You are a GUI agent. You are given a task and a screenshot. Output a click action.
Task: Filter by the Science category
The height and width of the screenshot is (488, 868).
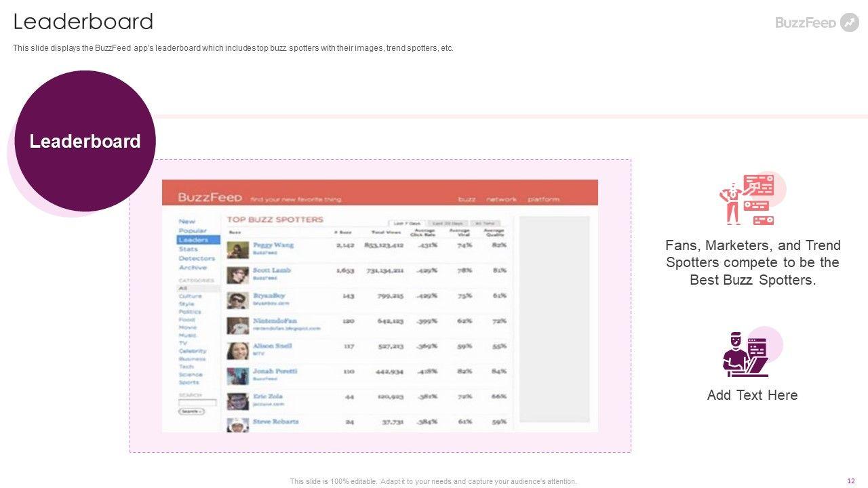(x=191, y=374)
